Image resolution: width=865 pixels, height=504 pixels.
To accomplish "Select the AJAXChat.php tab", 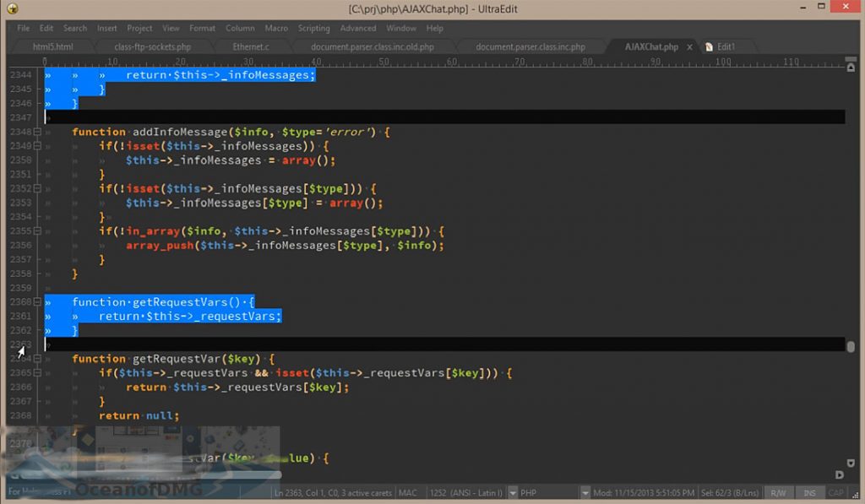I will pos(651,47).
